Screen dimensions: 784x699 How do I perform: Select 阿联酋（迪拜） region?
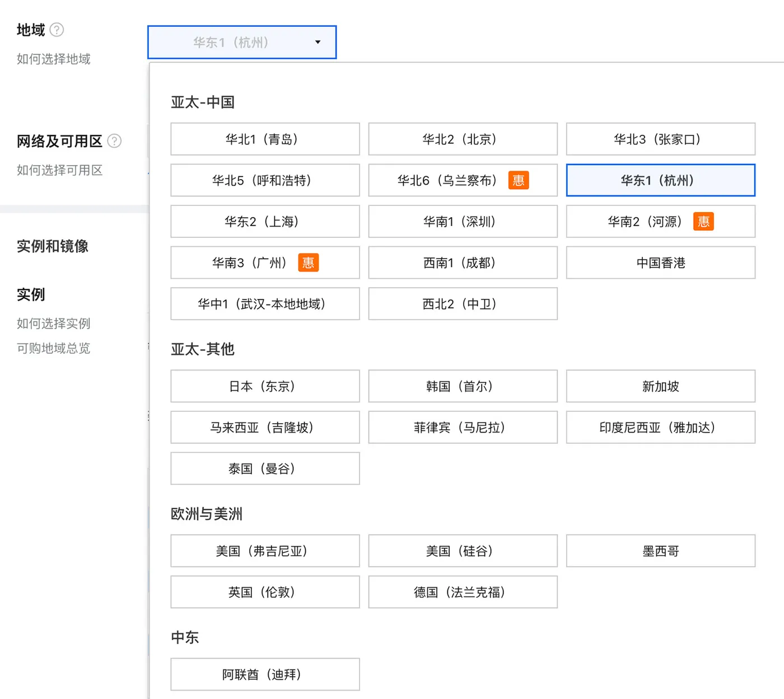(x=264, y=674)
